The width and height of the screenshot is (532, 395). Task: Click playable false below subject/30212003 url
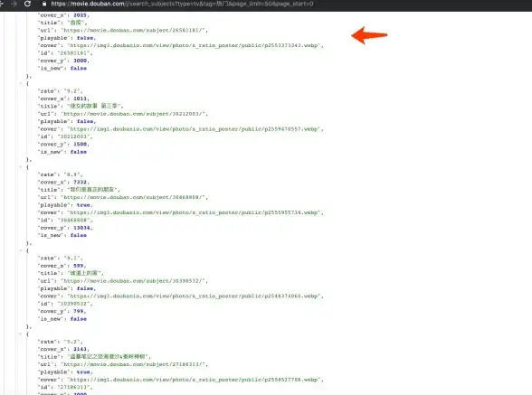67,121
